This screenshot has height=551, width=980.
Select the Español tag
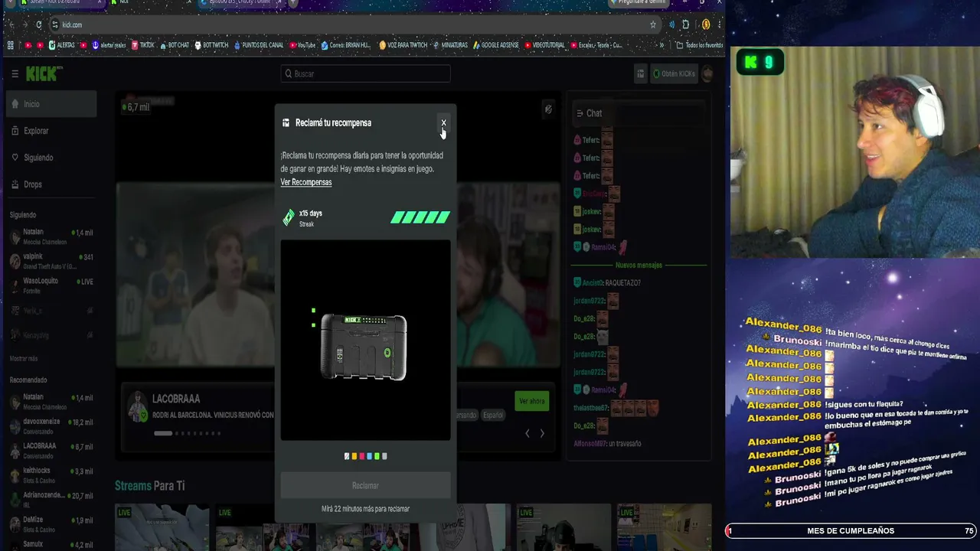coord(493,415)
